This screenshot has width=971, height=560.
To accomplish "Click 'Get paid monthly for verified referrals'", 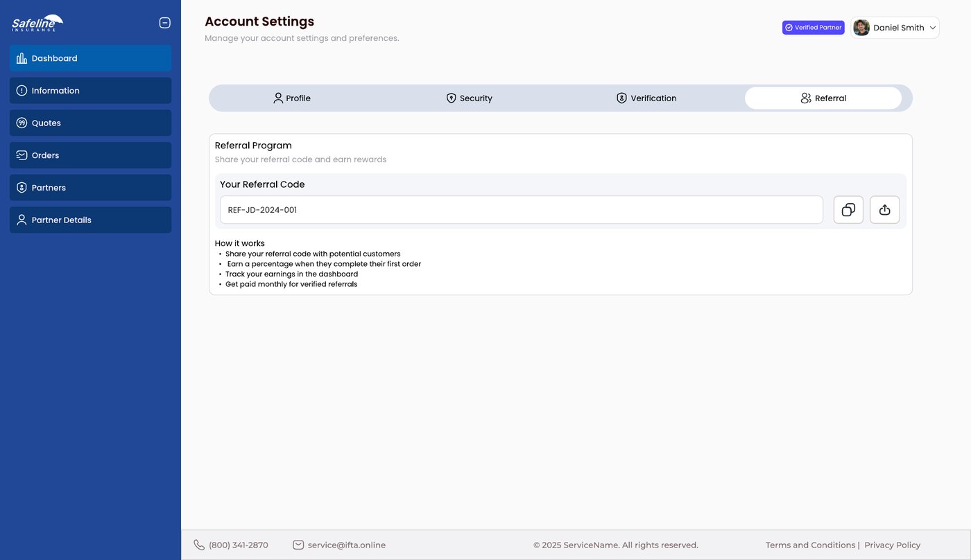I will pyautogui.click(x=291, y=284).
